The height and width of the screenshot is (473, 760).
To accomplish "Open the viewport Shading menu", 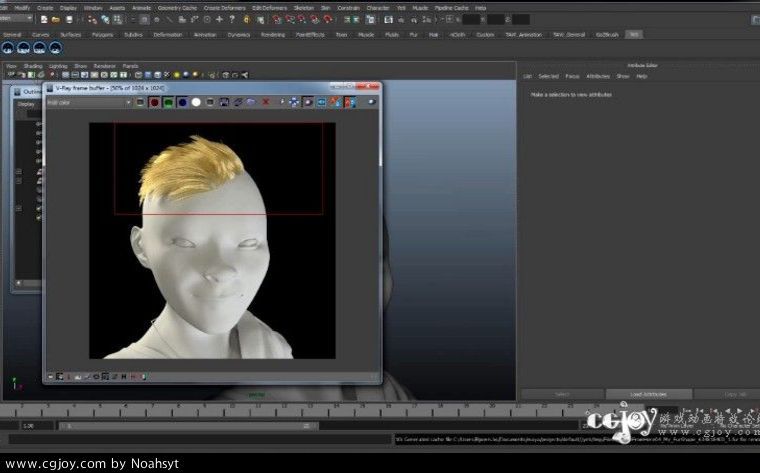I will coord(33,66).
